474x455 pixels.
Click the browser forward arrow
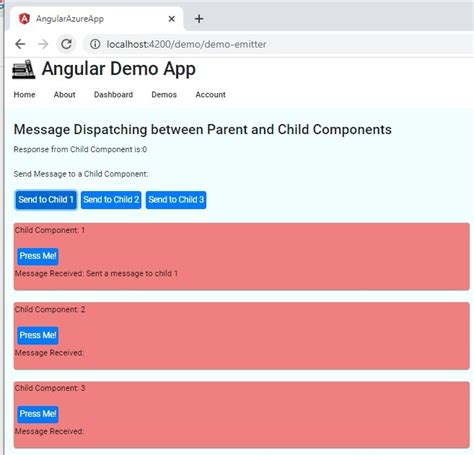(43, 44)
